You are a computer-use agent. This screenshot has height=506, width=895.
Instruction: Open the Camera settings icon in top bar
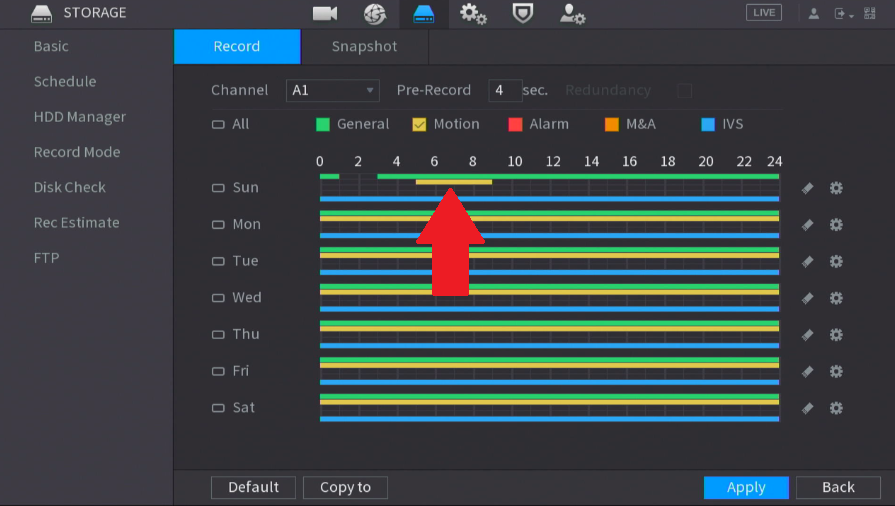(x=325, y=13)
